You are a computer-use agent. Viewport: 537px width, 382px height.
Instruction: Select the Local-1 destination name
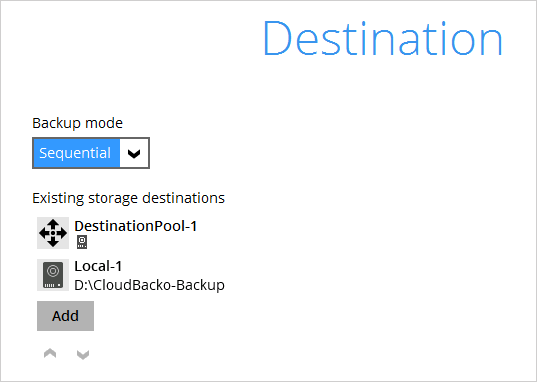click(98, 266)
